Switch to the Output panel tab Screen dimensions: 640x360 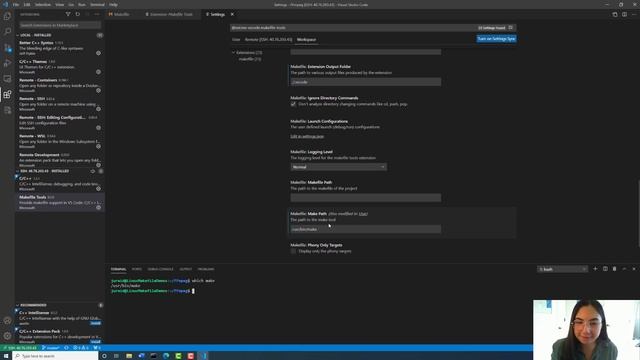click(x=185, y=269)
